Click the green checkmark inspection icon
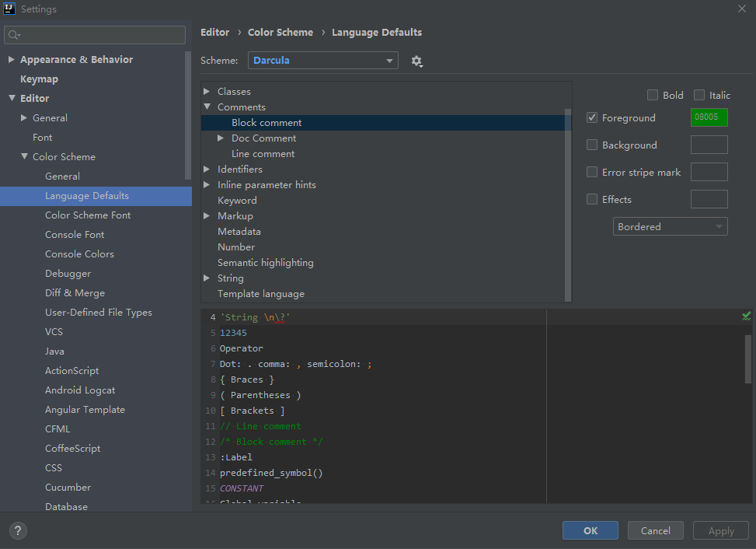 746,316
